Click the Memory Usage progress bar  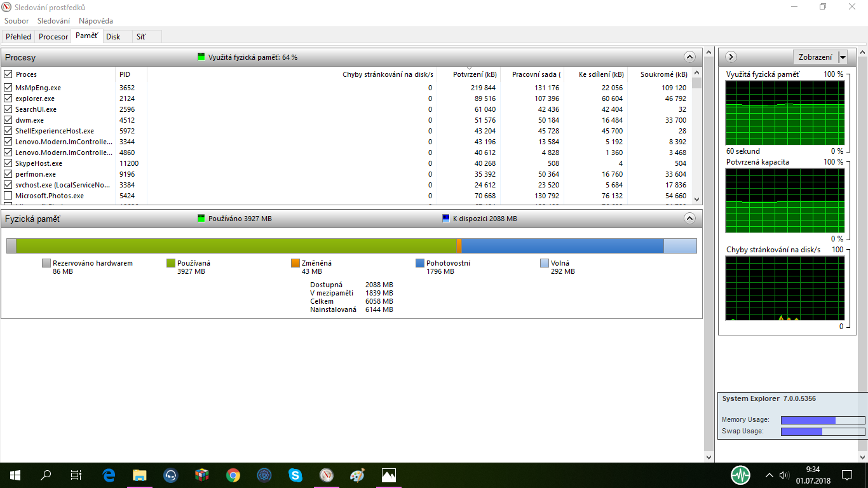point(822,420)
